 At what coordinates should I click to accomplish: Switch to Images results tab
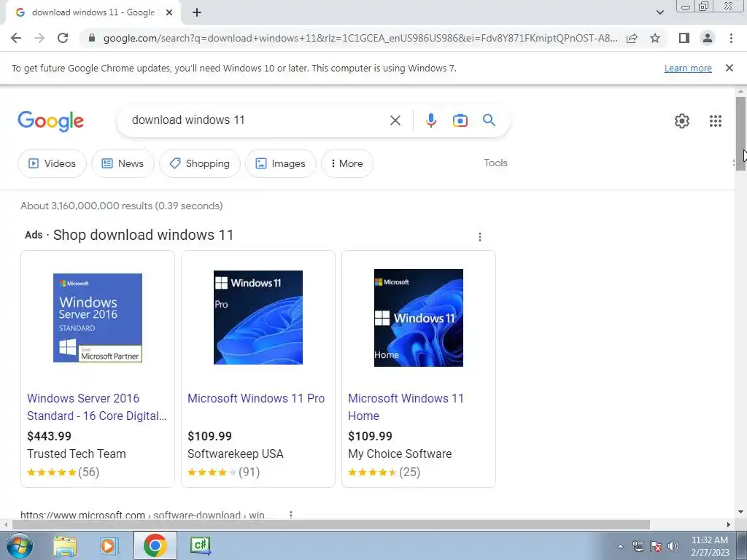[281, 163]
